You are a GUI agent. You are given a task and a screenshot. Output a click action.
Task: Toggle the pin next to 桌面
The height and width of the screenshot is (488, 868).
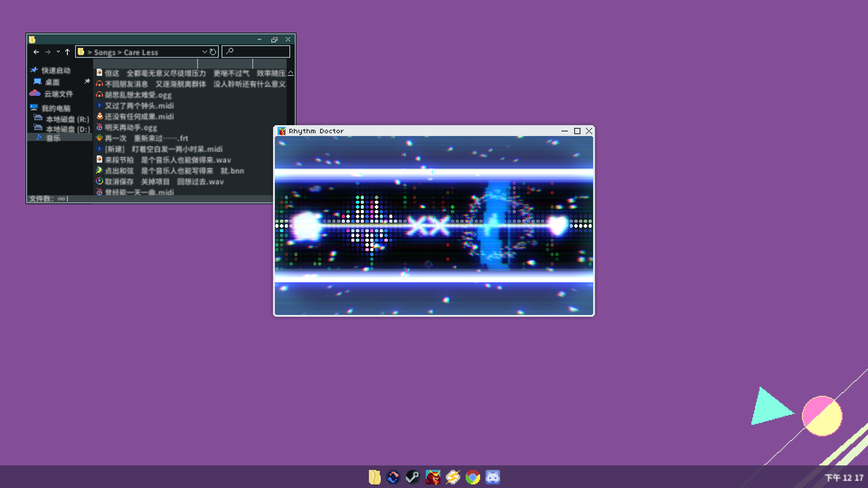[x=87, y=81]
